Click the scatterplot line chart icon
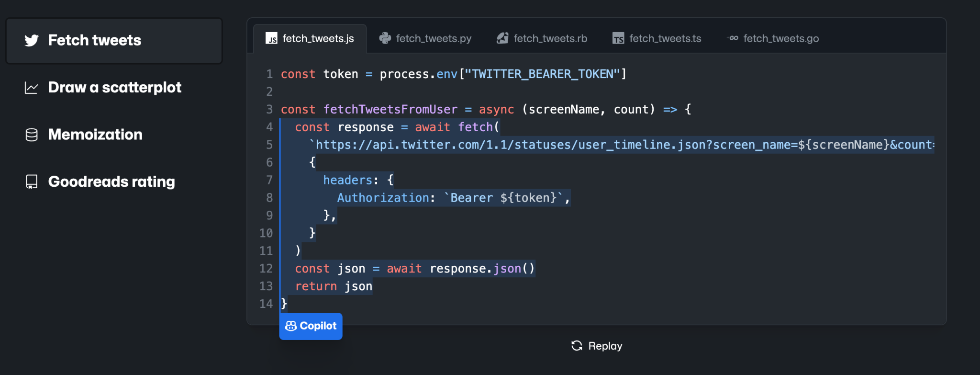This screenshot has width=980, height=375. coord(32,88)
